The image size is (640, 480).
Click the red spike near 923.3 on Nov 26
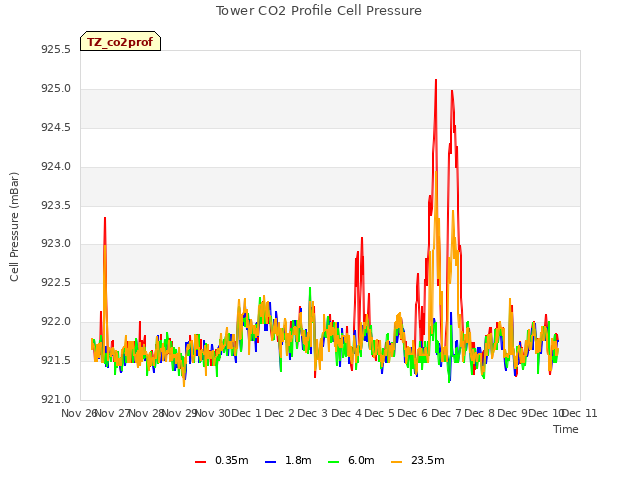click(x=105, y=218)
